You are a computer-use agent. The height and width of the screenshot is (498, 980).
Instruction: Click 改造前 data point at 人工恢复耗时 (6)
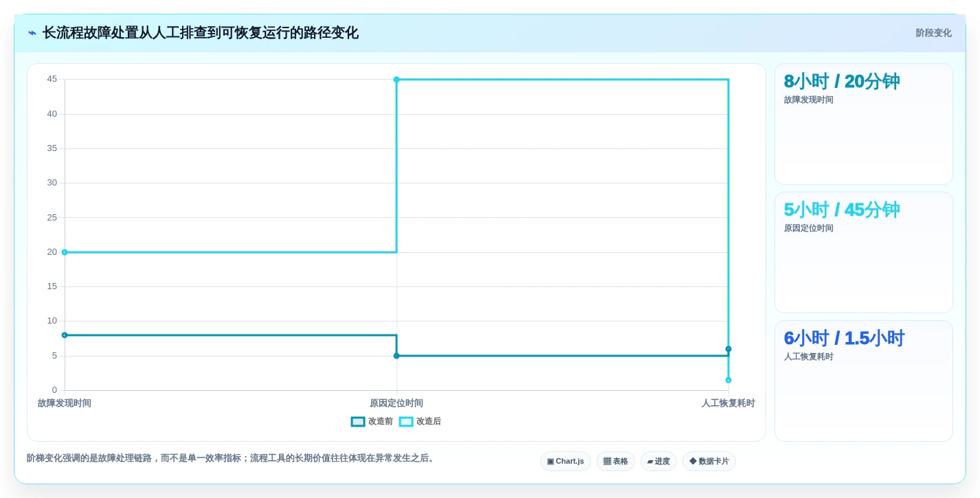tap(728, 349)
